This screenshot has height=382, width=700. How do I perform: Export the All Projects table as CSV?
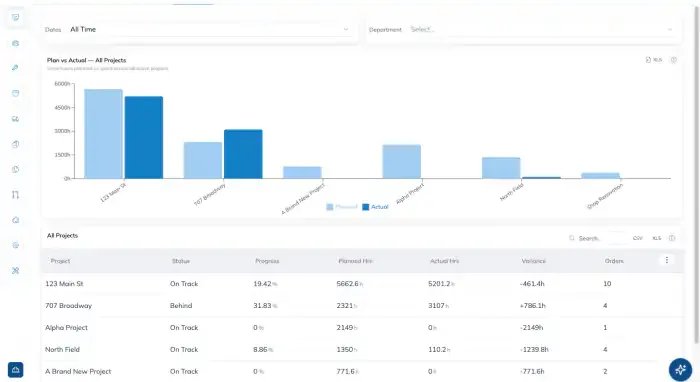coord(638,238)
